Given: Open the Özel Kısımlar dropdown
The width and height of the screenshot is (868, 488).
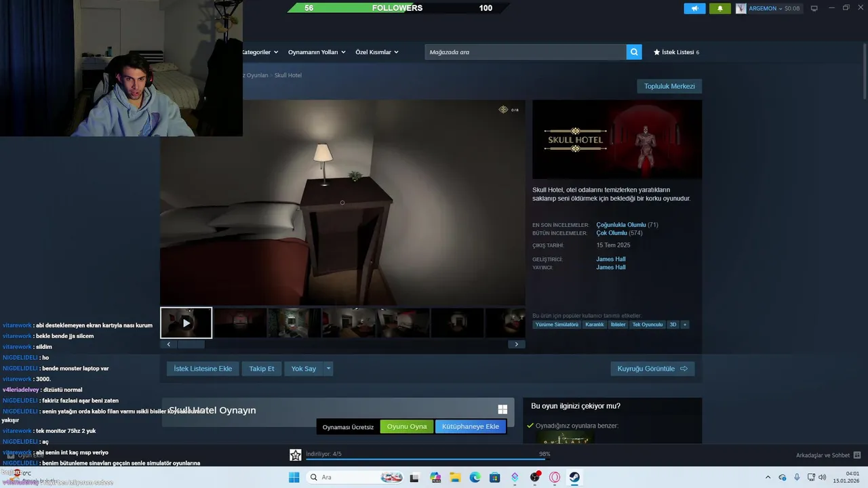Looking at the screenshot, I should [x=377, y=52].
